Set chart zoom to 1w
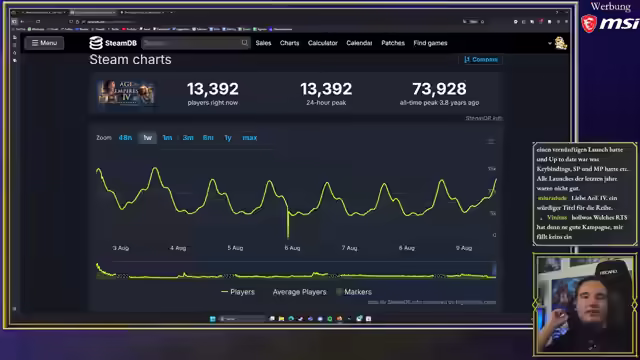This screenshot has height=360, width=640. point(148,138)
